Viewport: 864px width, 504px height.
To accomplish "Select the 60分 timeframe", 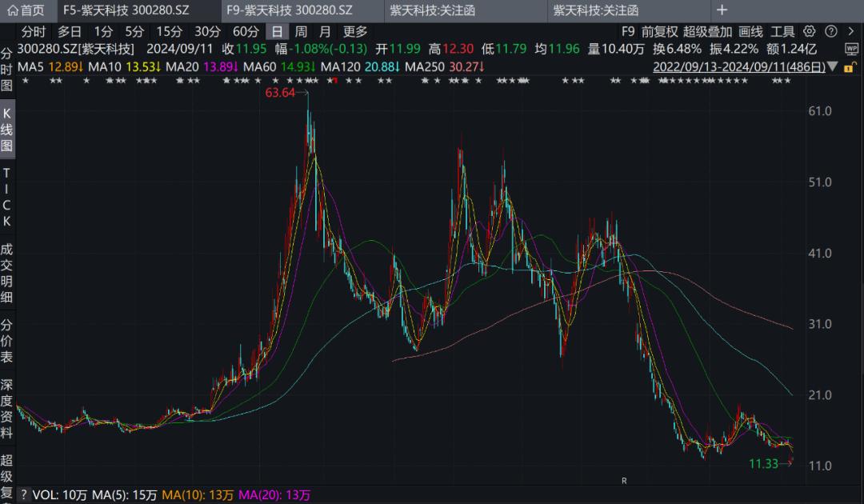I will point(246,31).
